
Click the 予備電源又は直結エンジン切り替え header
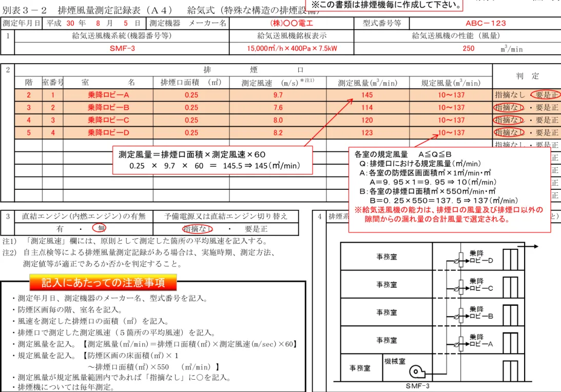pos(226,217)
